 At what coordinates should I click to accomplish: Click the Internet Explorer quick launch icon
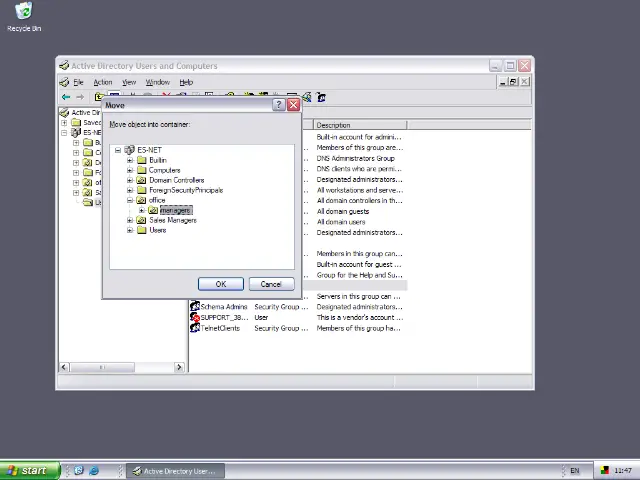[94, 470]
